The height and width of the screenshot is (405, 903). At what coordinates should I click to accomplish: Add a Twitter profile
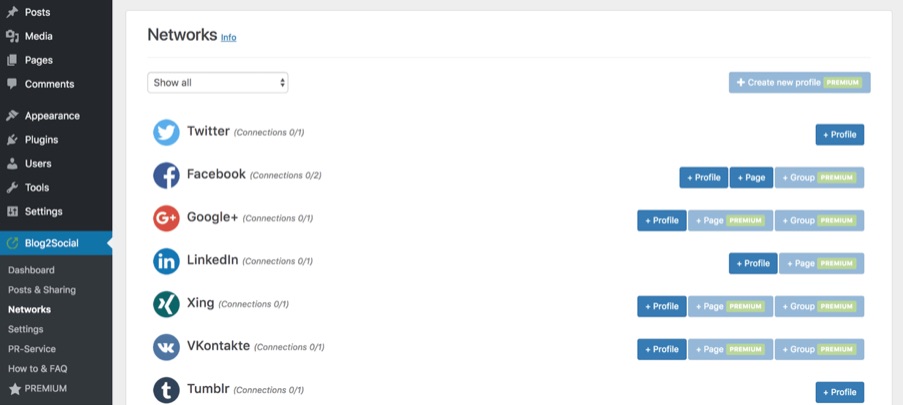(x=840, y=135)
